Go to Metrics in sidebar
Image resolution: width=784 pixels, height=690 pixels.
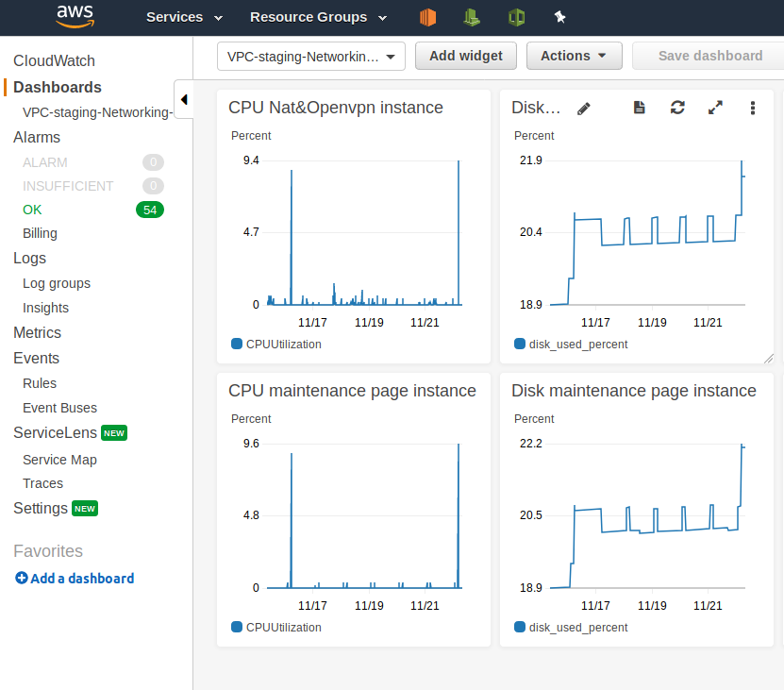point(37,332)
